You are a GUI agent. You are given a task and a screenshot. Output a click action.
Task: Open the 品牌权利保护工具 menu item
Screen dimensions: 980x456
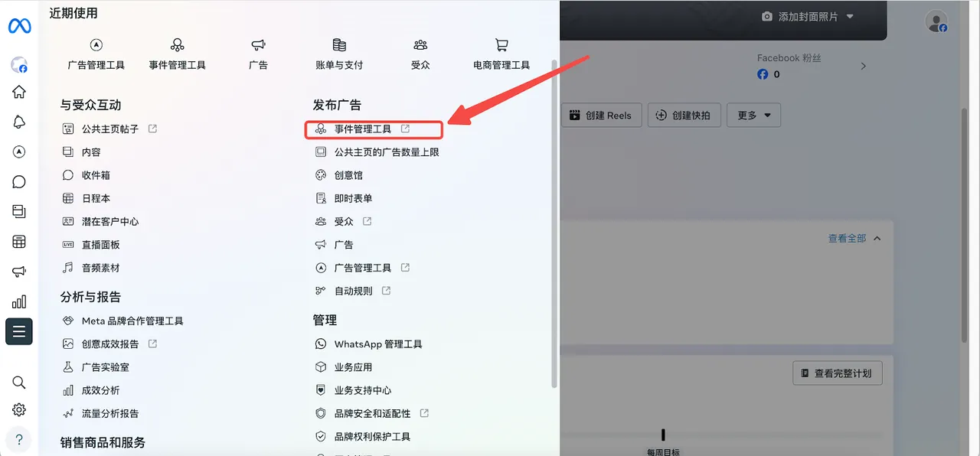point(363,436)
